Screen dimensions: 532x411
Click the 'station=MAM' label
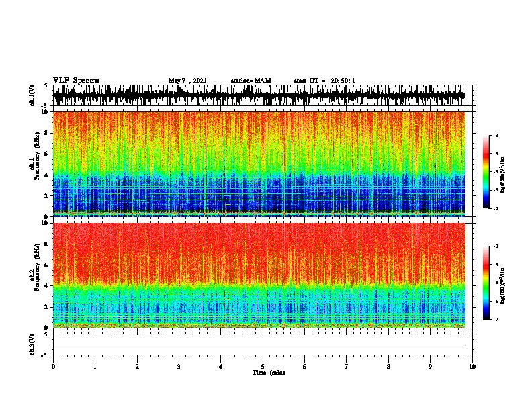pos(251,81)
